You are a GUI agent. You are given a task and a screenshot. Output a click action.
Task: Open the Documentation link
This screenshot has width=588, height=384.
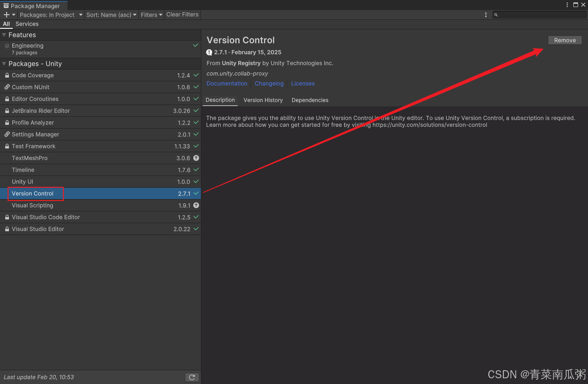[227, 84]
